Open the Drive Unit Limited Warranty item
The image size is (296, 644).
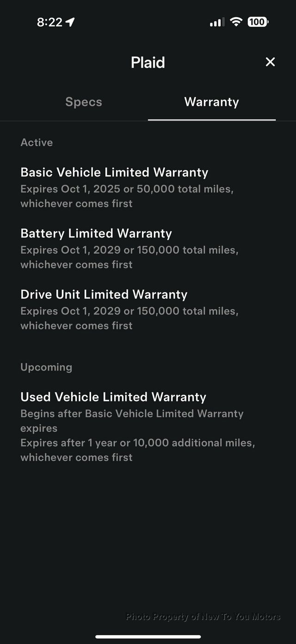click(104, 294)
